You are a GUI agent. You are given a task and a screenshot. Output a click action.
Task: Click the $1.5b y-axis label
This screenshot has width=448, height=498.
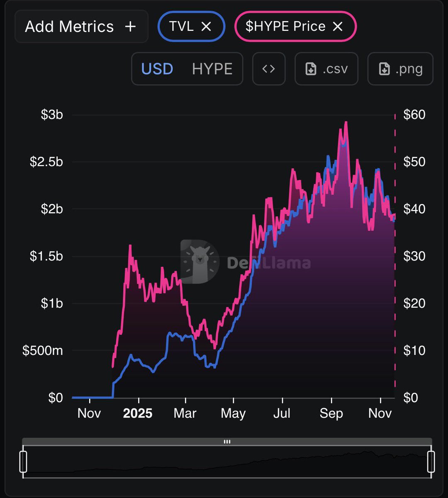(x=46, y=256)
